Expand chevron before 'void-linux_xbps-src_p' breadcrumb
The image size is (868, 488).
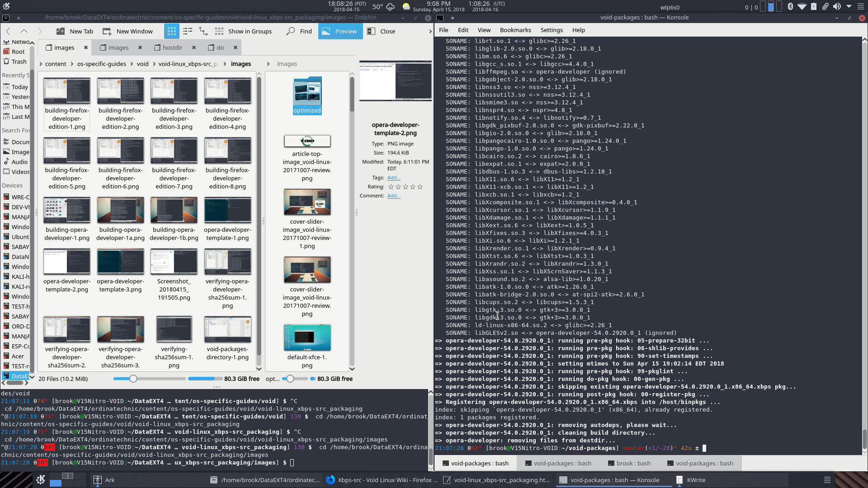click(153, 64)
